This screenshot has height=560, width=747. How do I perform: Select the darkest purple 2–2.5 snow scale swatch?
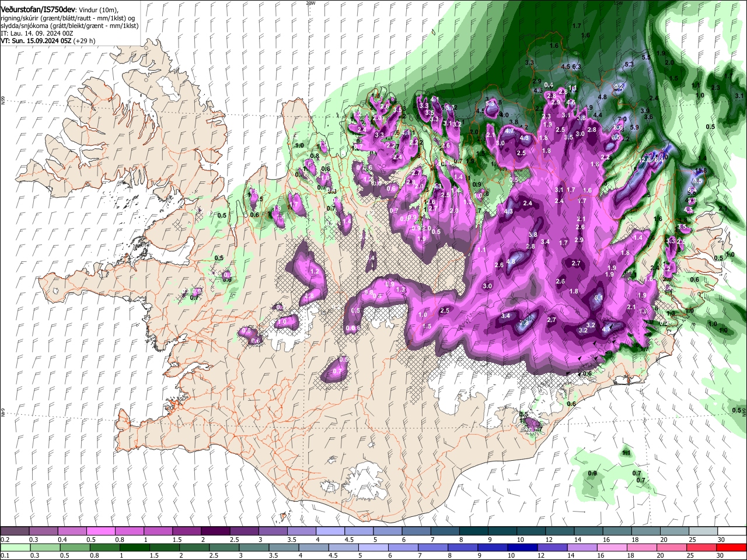[215, 531]
